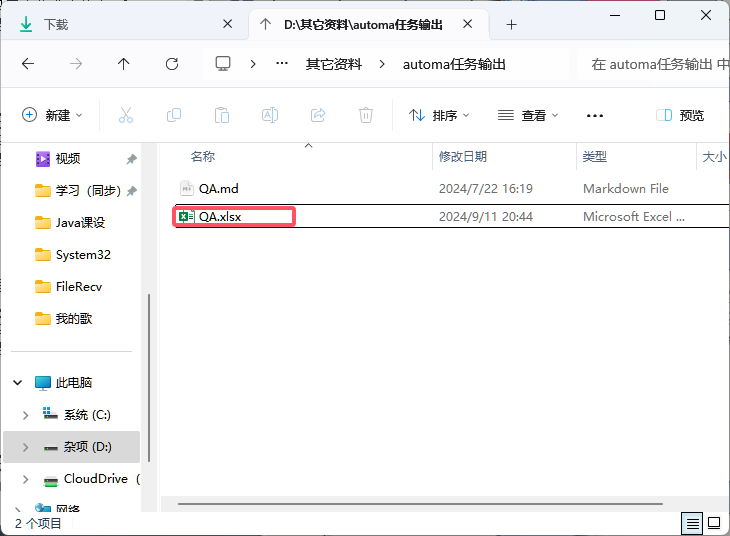Select the QA.xlsx Excel file icon

tap(187, 217)
